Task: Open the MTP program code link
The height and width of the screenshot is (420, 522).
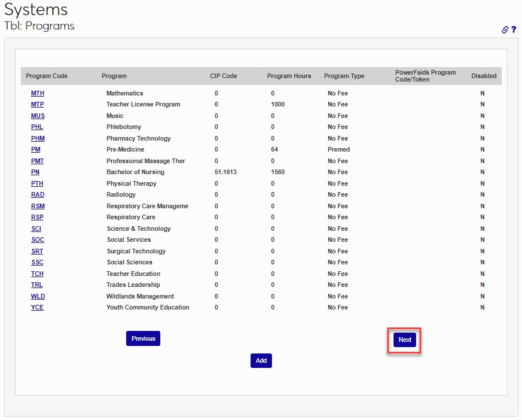Action: 38,105
